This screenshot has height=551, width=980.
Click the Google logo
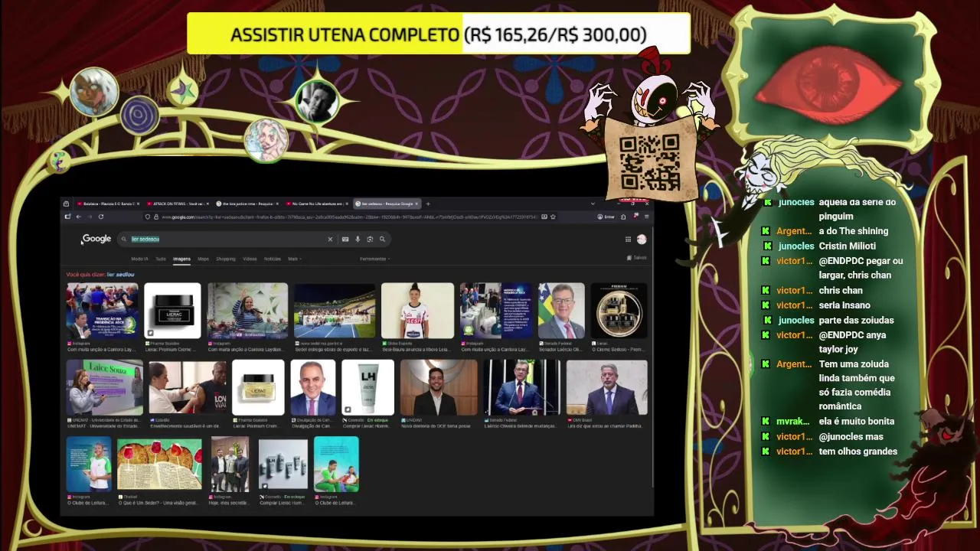point(96,239)
